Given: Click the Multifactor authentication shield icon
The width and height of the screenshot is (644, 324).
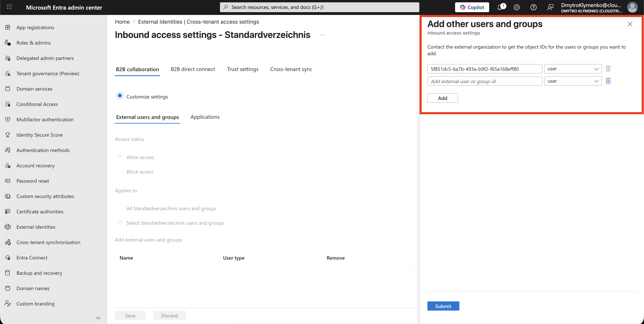Looking at the screenshot, I should pos(8,119).
